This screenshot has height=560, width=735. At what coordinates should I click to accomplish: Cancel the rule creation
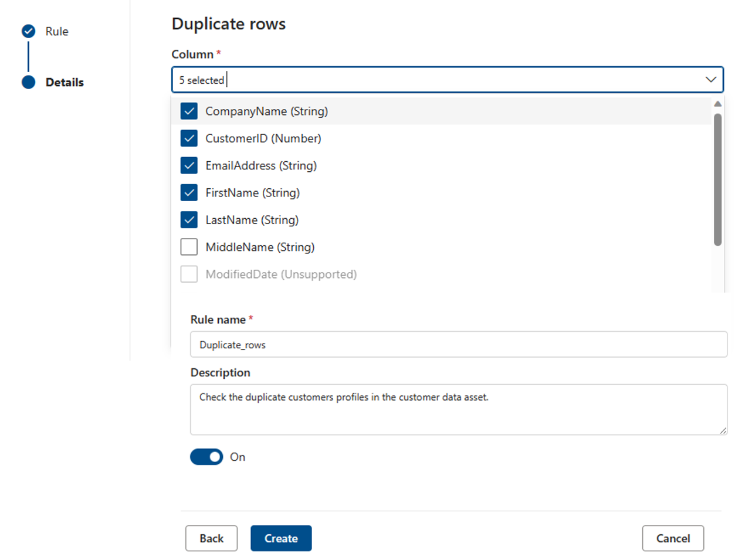(x=672, y=538)
